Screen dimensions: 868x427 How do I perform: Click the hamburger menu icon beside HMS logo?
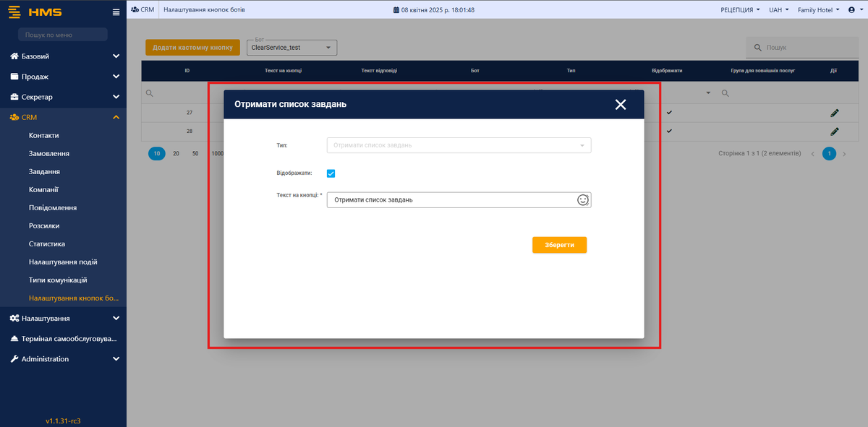116,12
